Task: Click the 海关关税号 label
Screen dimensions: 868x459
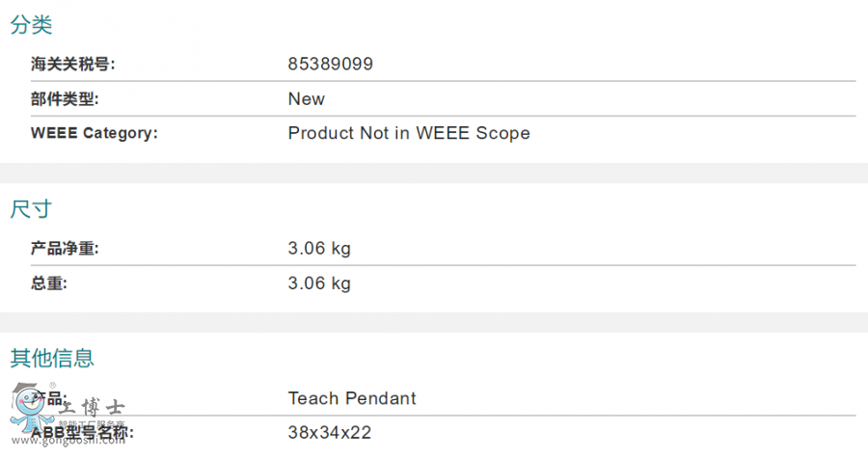Action: click(x=73, y=65)
